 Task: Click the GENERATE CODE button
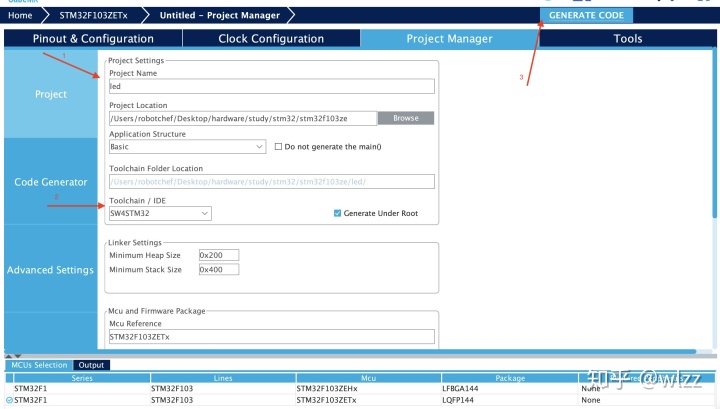pos(586,15)
